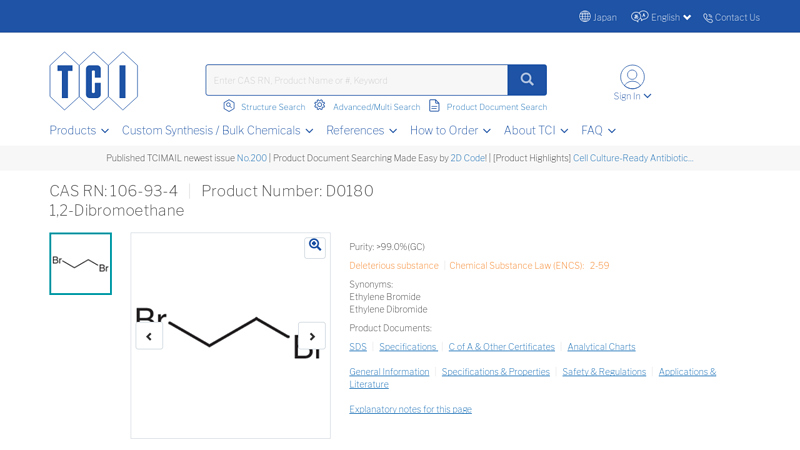Open the Advanced/Multi Search link
The height and width of the screenshot is (450, 800).
pos(377,107)
